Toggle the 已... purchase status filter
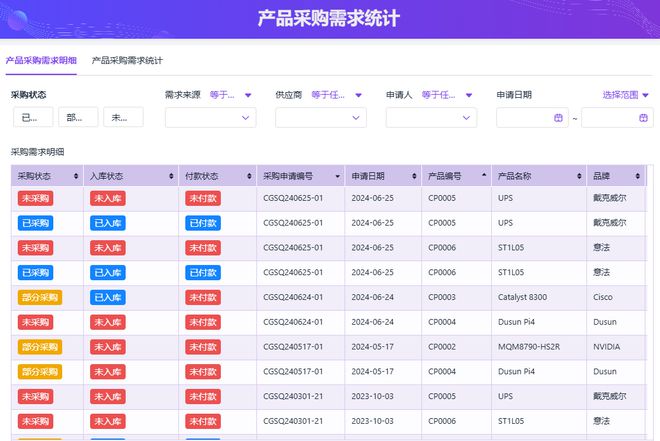660x441 pixels. tap(33, 117)
